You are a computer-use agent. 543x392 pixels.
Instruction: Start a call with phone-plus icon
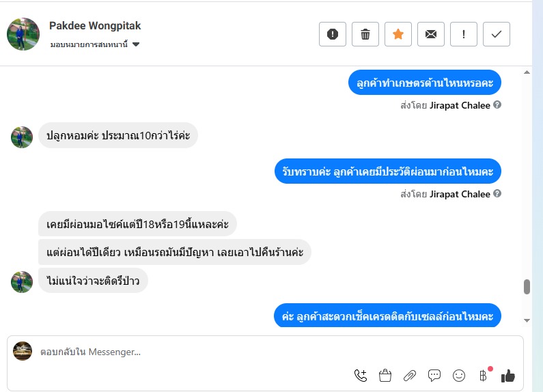pos(361,375)
